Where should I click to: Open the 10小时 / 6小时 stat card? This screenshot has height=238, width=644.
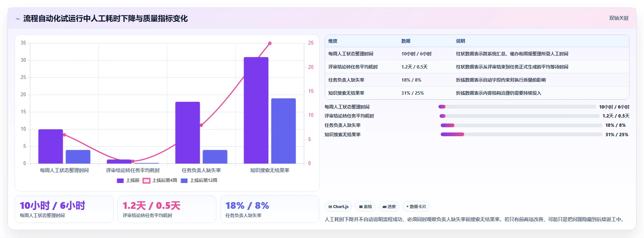[x=64, y=209]
